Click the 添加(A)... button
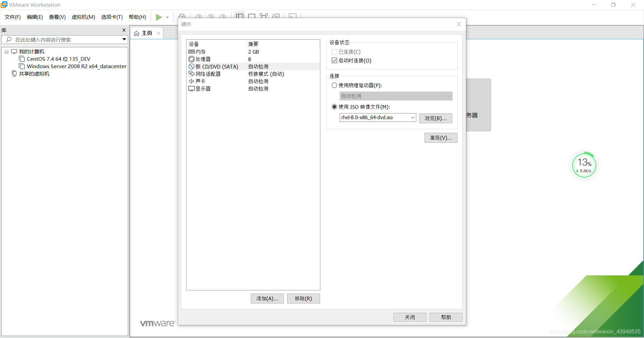The width and height of the screenshot is (644, 338). pos(267,298)
